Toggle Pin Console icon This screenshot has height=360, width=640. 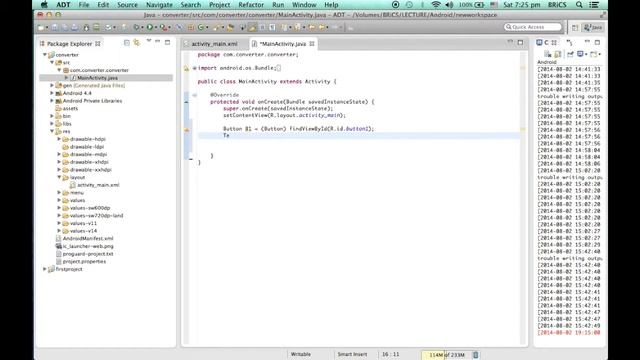pyautogui.click(x=570, y=54)
